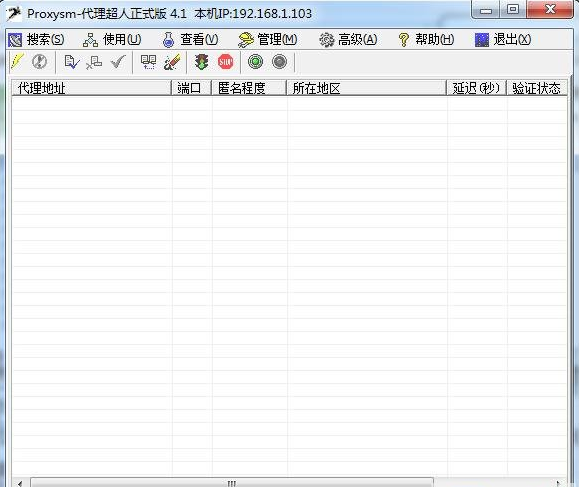Open the 管理(M) menu
Image resolution: width=579 pixels, height=487 pixels.
(267, 40)
